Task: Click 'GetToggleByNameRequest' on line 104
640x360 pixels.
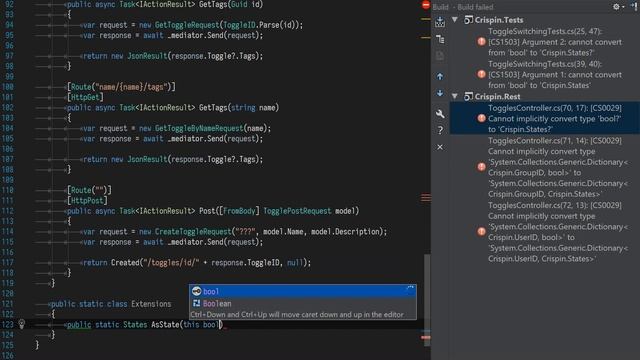Action: click(199, 128)
